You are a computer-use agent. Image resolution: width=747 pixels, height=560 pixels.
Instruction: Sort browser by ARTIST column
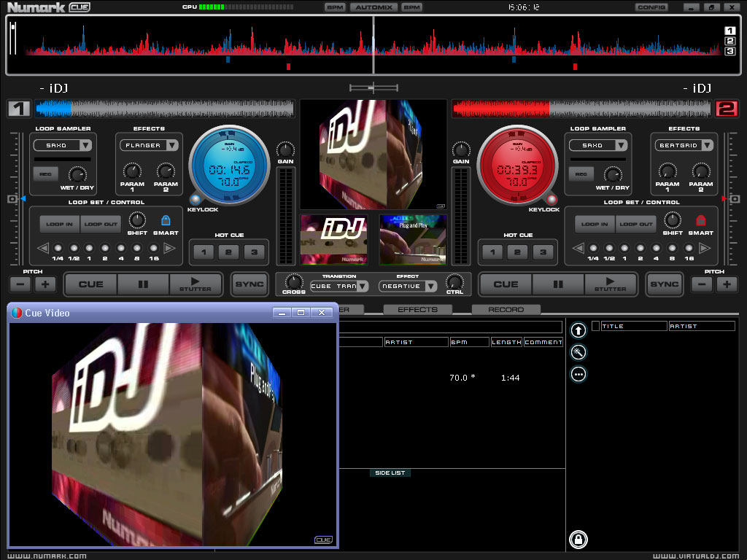tap(417, 342)
